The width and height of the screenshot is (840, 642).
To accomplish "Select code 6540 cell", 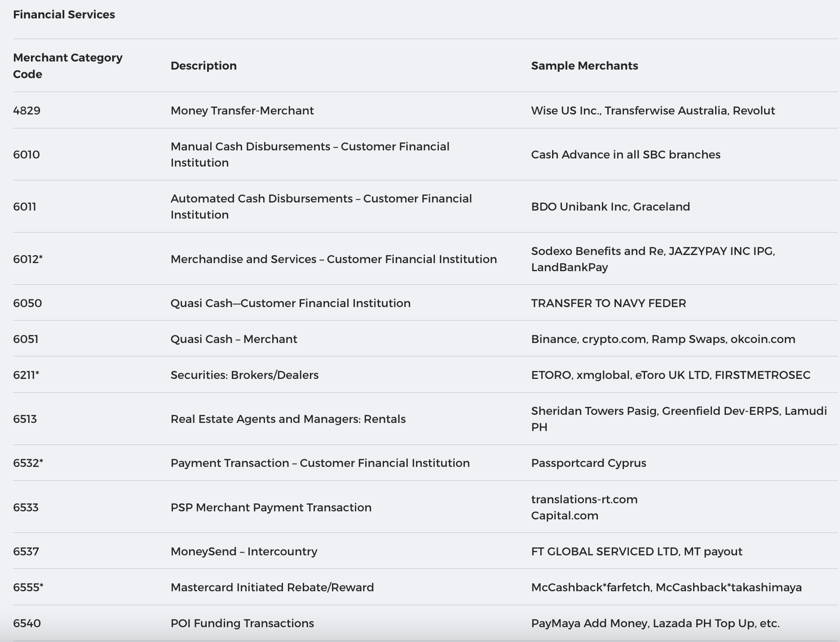I will tap(27, 623).
